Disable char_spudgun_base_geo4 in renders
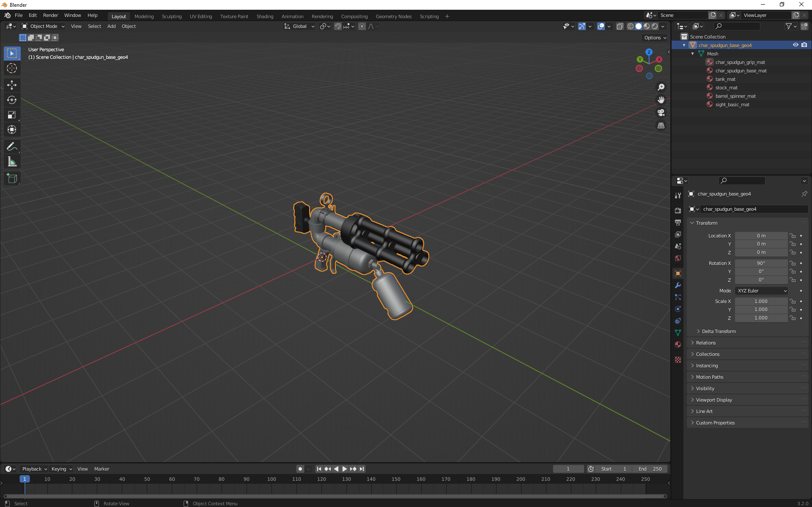Image resolution: width=812 pixels, height=507 pixels. (804, 45)
